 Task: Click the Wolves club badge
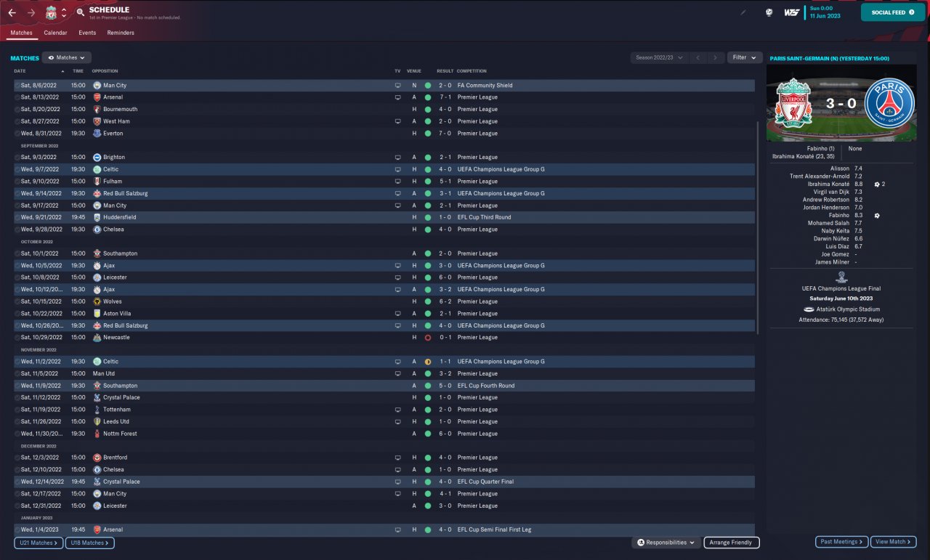point(97,301)
